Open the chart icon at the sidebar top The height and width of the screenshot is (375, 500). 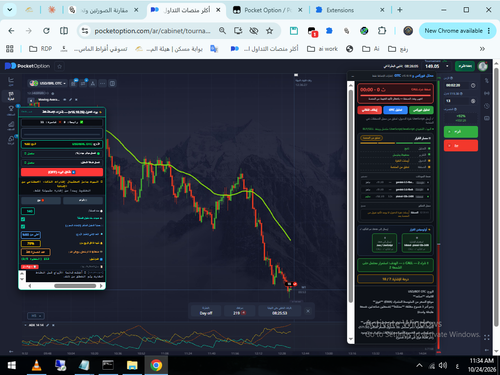click(11, 80)
